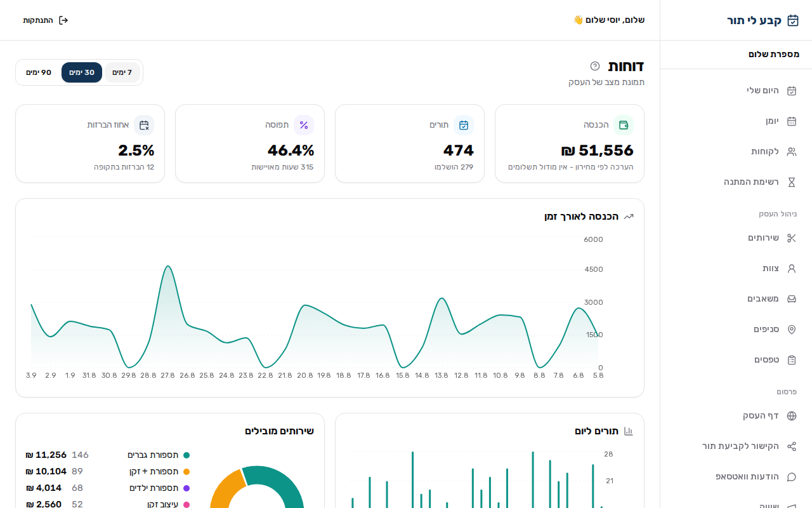Click the קבע לי תור brand link

(x=763, y=20)
